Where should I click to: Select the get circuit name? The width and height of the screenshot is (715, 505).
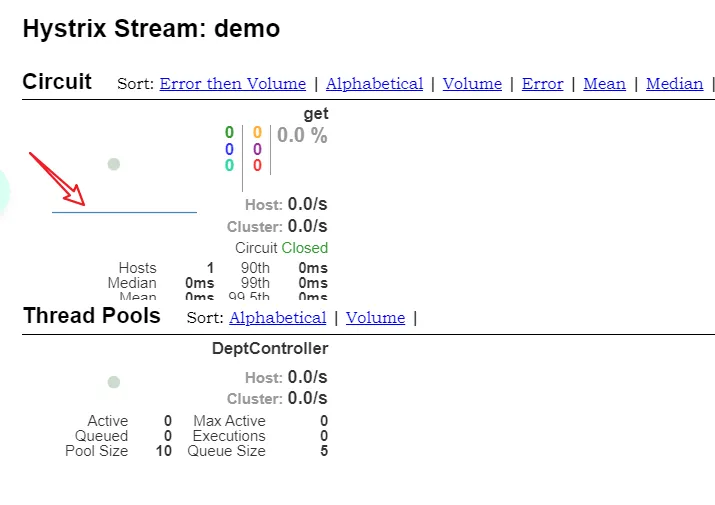pyautogui.click(x=315, y=114)
